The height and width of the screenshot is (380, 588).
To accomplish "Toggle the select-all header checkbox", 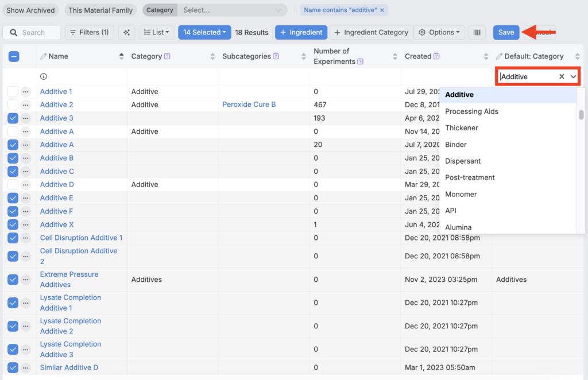I will (14, 56).
